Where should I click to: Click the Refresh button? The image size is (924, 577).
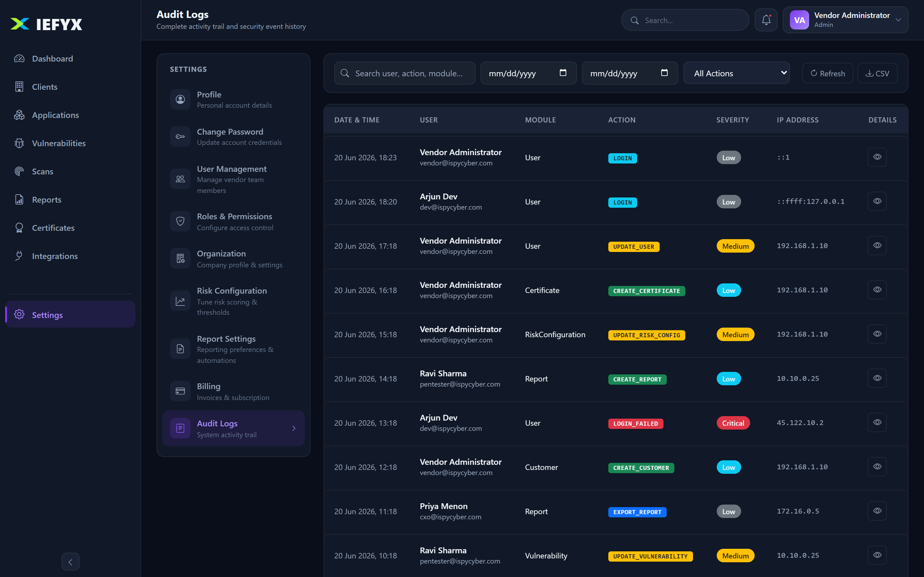(x=827, y=73)
